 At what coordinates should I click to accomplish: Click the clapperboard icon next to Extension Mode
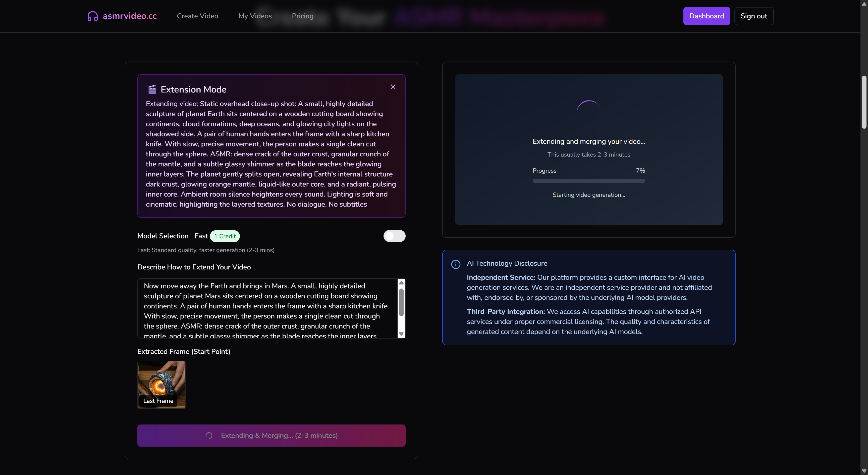point(152,89)
